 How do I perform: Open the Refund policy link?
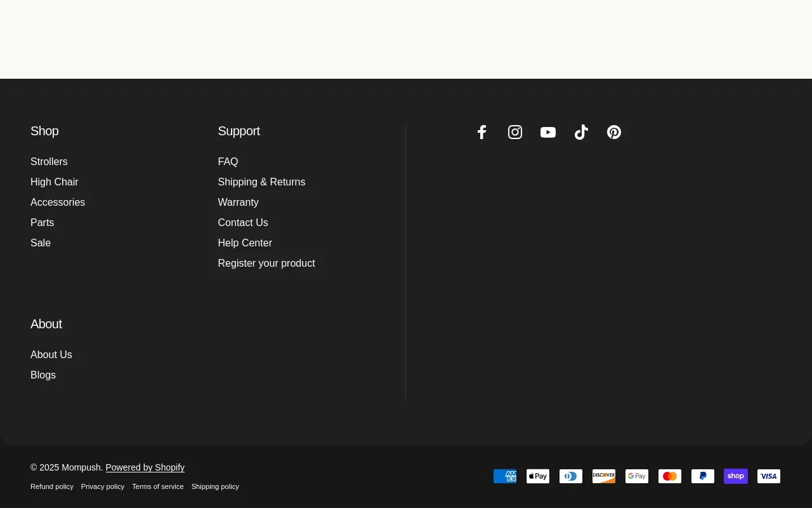52,486
